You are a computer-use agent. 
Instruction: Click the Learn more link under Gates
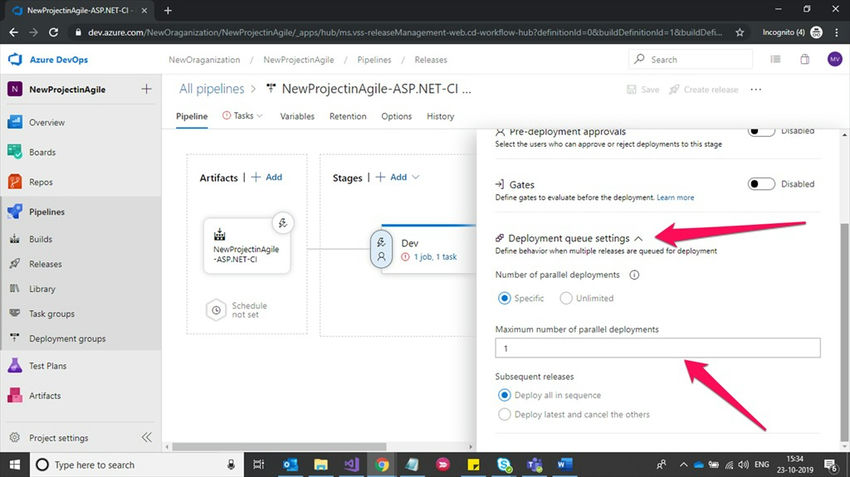click(675, 197)
